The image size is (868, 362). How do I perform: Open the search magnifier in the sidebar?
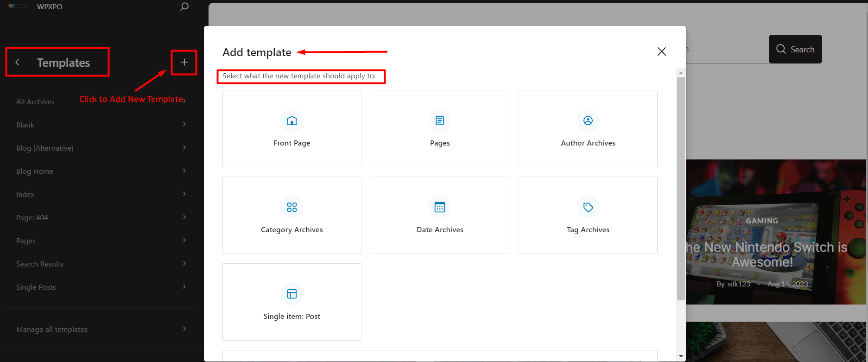[184, 7]
